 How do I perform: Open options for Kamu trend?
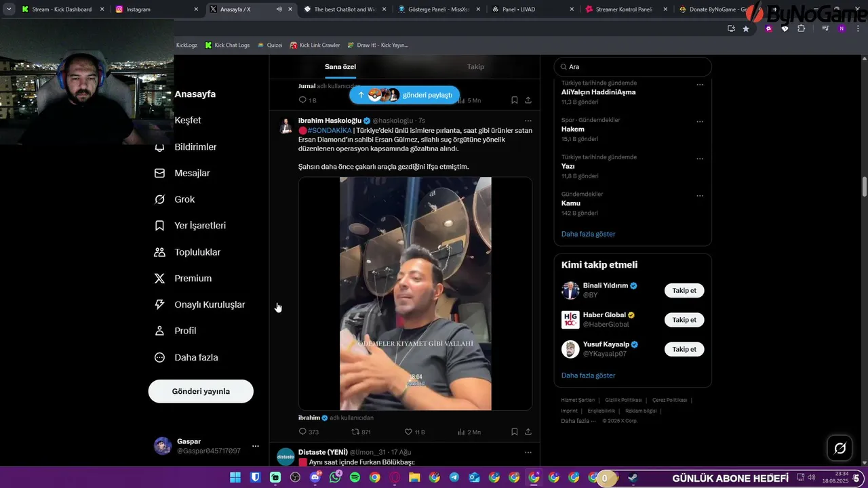[700, 196]
